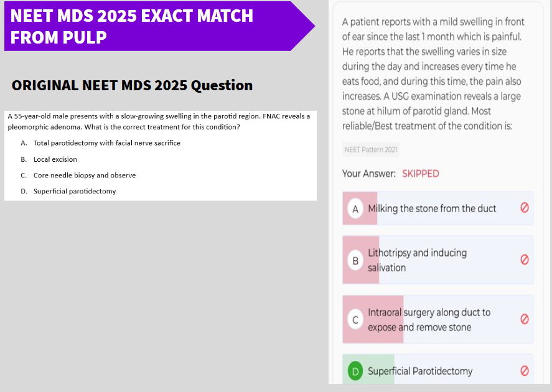
Task: Click the ORIGINAL NEET MDS 2025 Question heading
Action: tap(132, 85)
